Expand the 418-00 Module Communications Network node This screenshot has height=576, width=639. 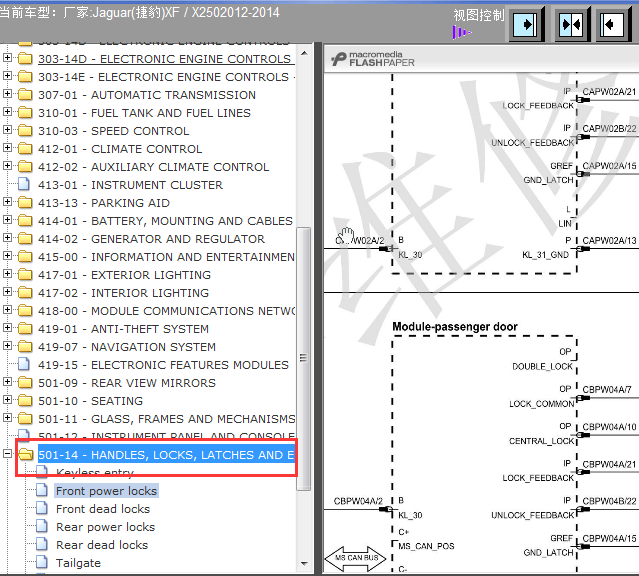click(7, 310)
